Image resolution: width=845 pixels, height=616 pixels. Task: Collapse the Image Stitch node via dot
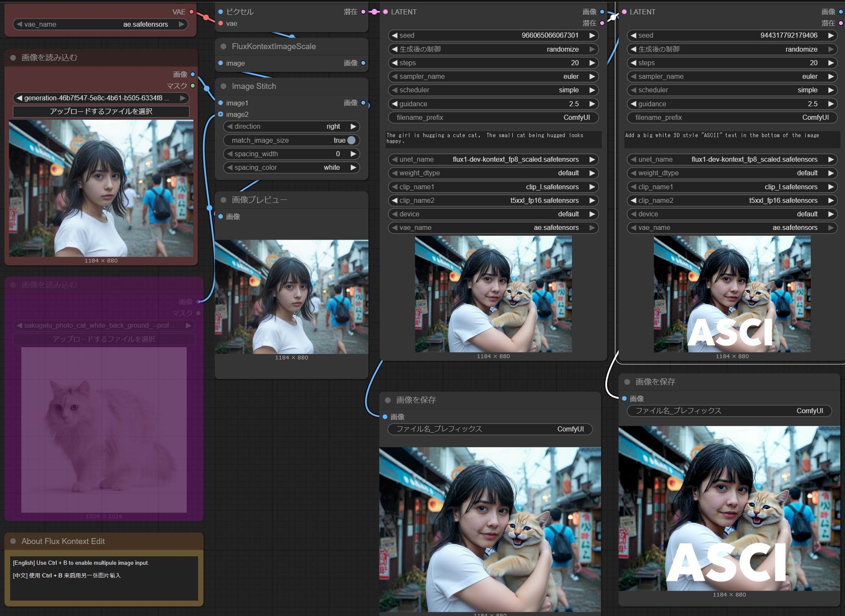pos(223,86)
